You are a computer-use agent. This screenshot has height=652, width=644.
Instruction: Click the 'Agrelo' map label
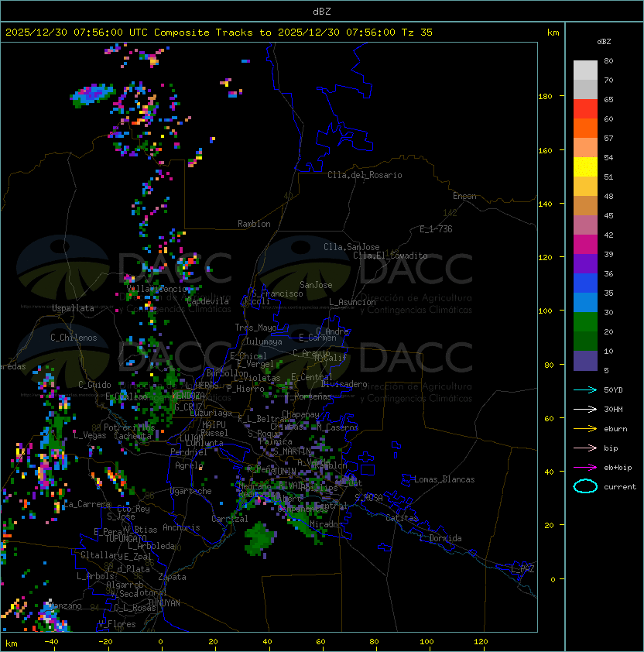click(x=189, y=465)
